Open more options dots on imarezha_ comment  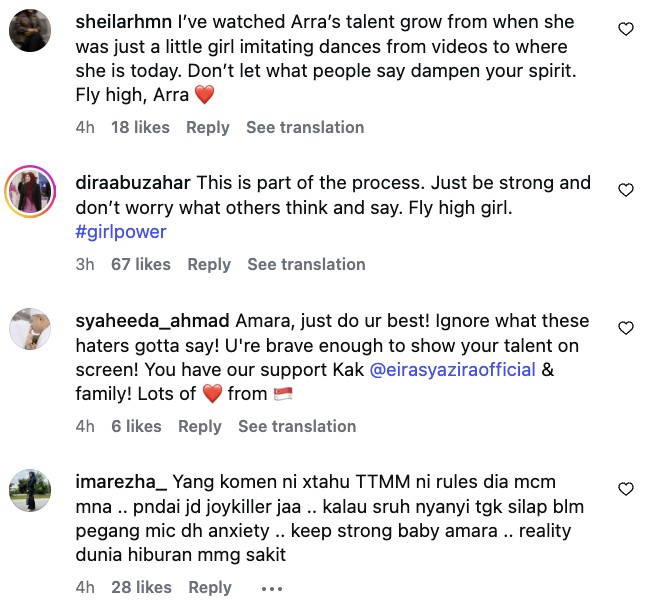coord(272,589)
